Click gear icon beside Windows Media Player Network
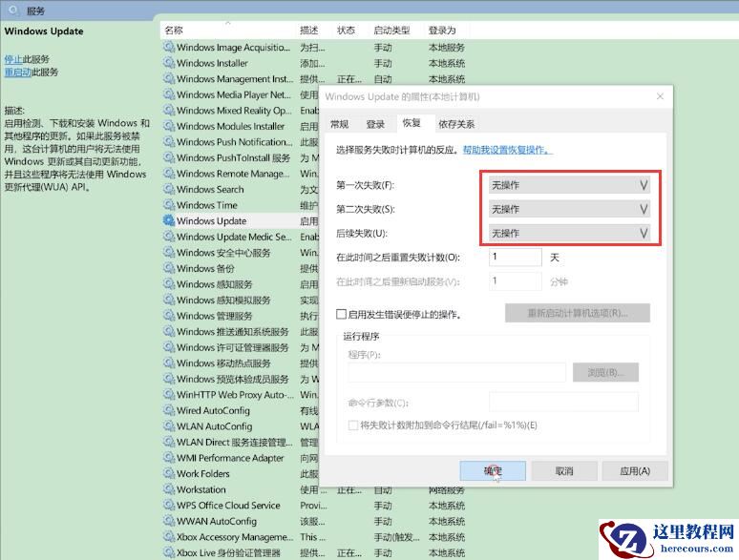 point(169,94)
